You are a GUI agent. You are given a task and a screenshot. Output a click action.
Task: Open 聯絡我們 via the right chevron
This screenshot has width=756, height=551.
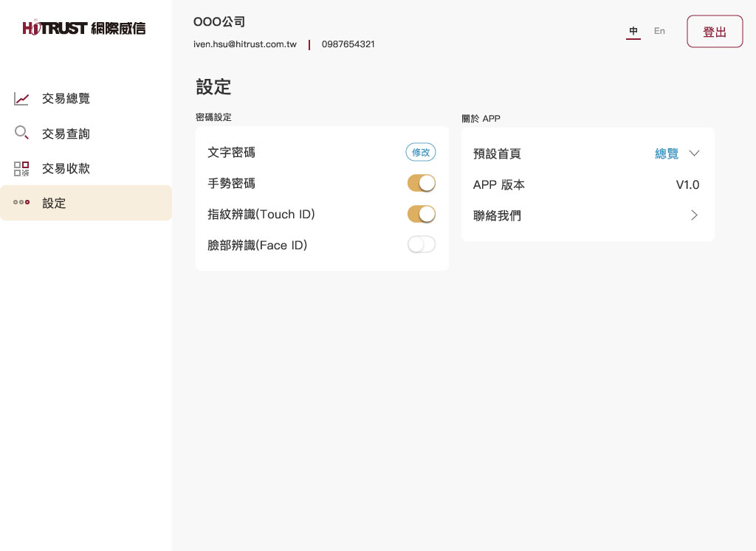pos(694,215)
